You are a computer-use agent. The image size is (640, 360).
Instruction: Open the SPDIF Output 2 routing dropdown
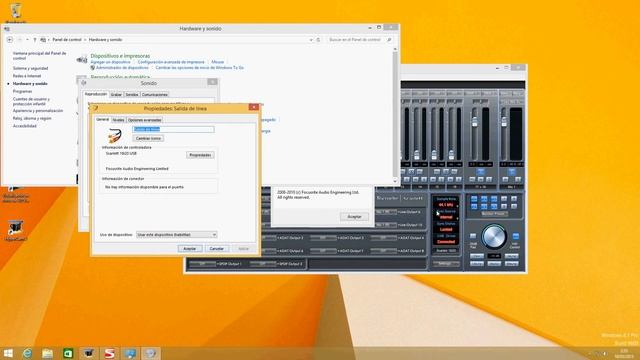pos(263,264)
